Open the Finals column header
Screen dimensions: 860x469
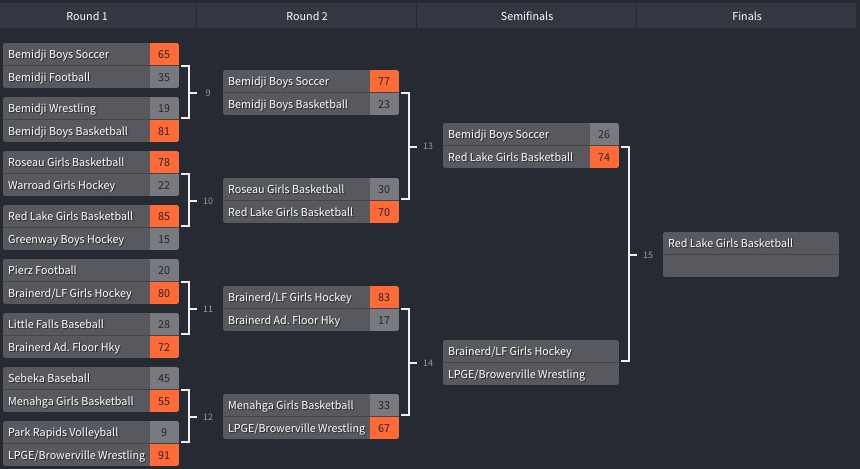(x=746, y=16)
